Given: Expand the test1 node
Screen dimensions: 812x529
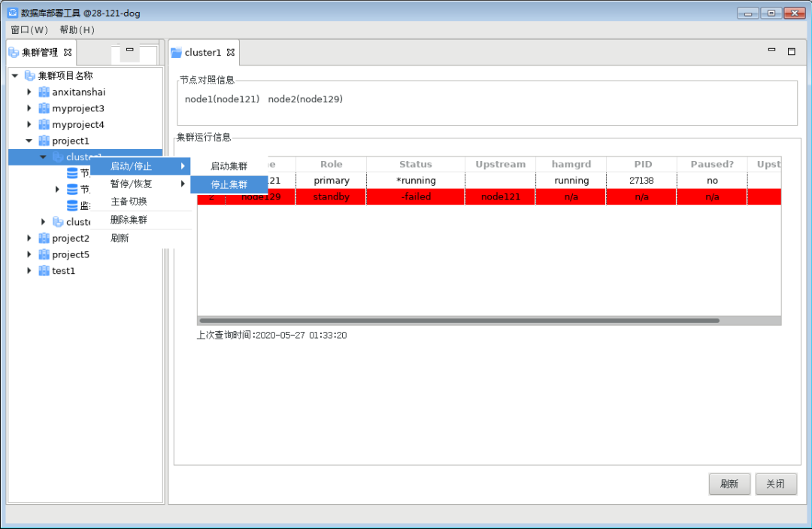Looking at the screenshot, I should pos(29,270).
